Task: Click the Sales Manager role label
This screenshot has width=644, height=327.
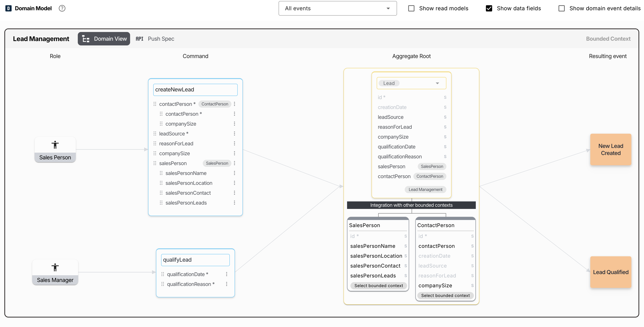Action: 55,280
